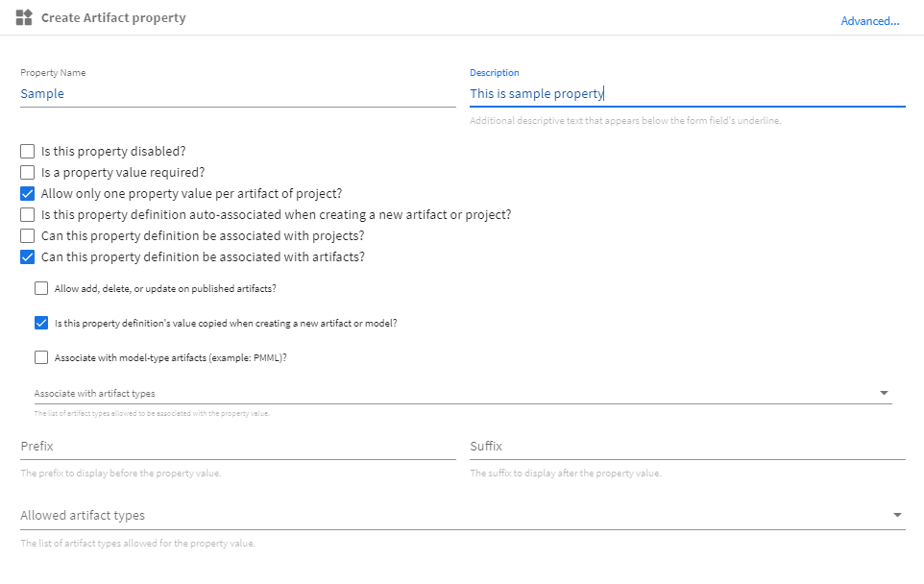Check 'Is this property disabled?' checkbox
924x584 pixels.
[x=28, y=152]
